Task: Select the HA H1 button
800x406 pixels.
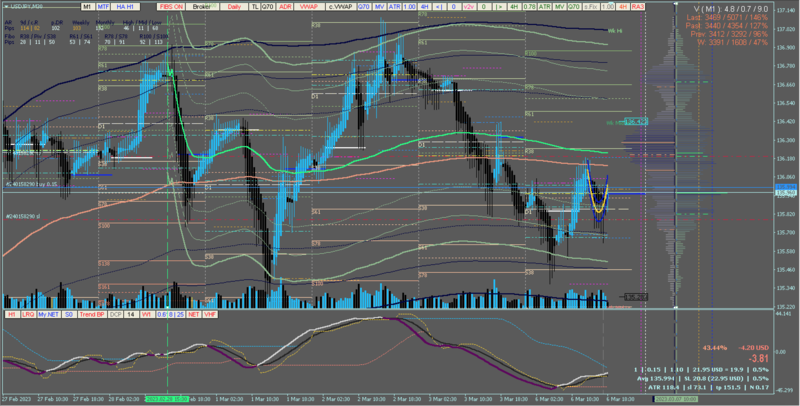Action: point(125,7)
